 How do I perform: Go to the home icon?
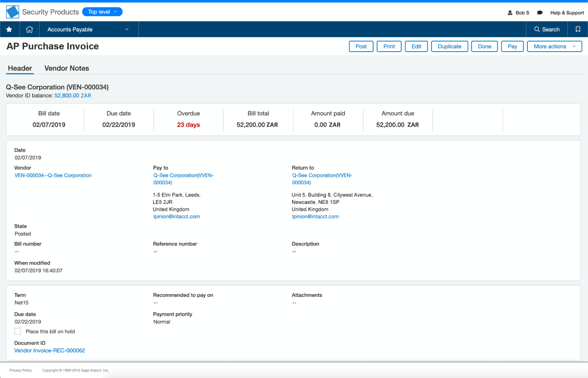(x=29, y=29)
